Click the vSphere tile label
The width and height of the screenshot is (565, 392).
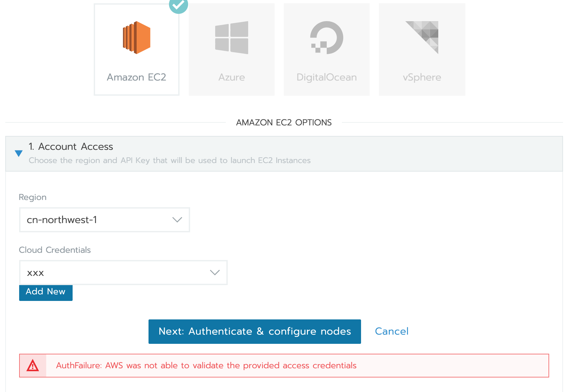421,77
